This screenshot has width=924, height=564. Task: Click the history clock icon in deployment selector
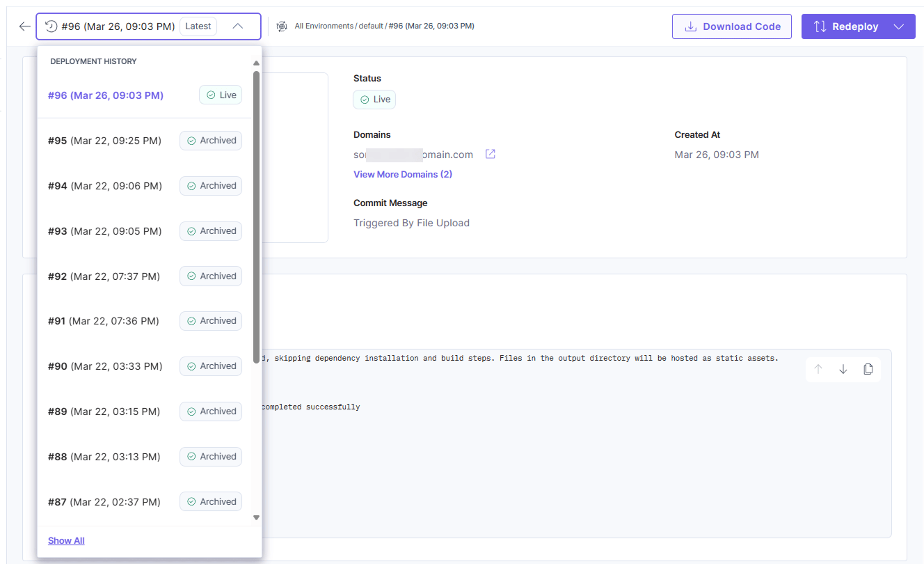51,26
